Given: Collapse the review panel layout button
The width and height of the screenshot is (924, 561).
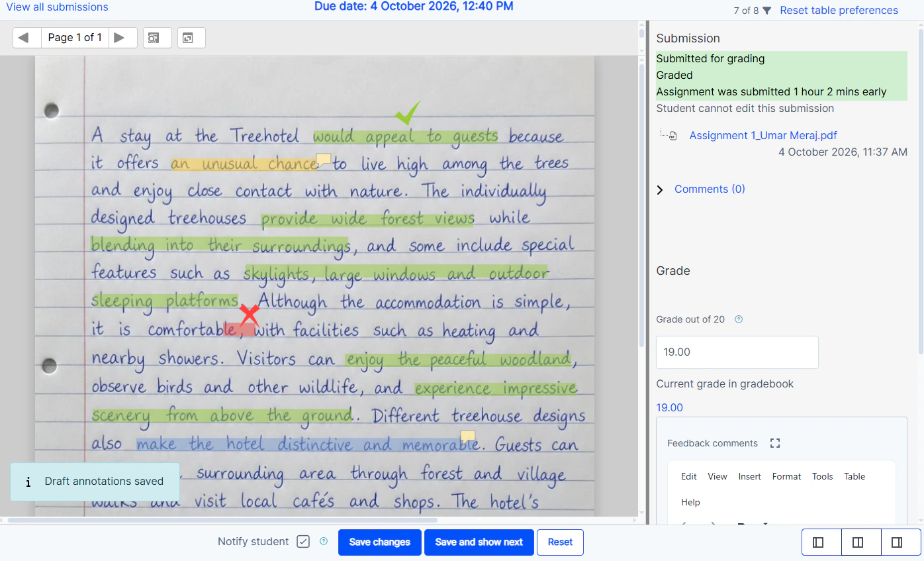Looking at the screenshot, I should click(818, 542).
